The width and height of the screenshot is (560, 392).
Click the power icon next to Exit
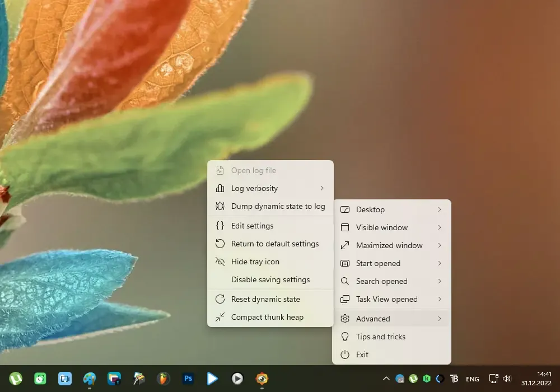tap(344, 354)
